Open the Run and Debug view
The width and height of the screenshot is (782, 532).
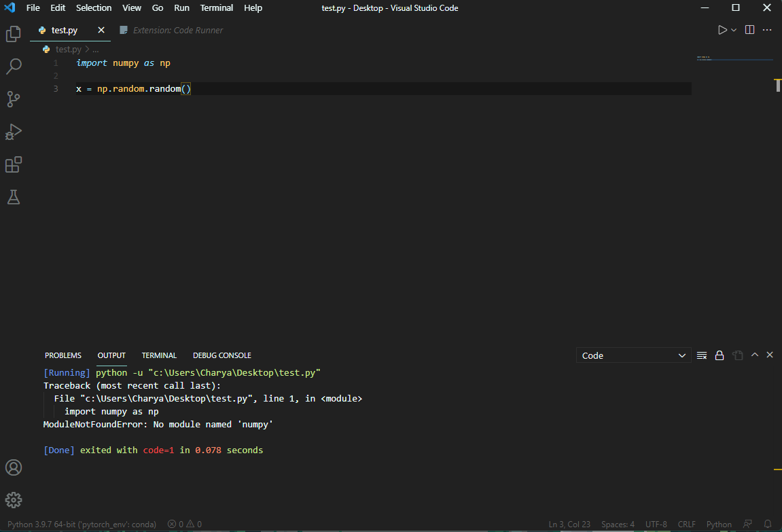14,132
